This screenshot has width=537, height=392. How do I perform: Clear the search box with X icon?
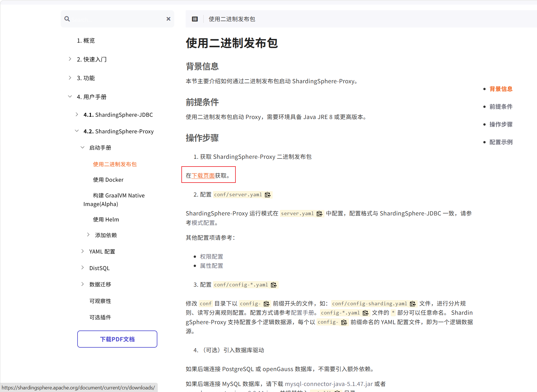point(169,19)
